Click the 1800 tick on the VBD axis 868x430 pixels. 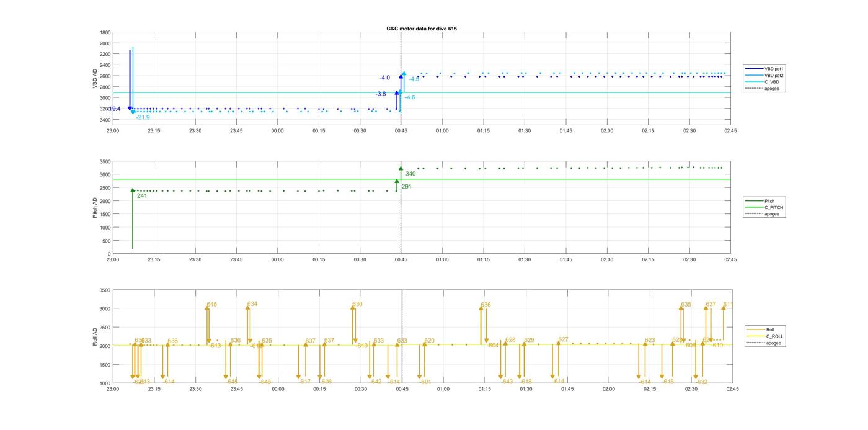click(105, 32)
